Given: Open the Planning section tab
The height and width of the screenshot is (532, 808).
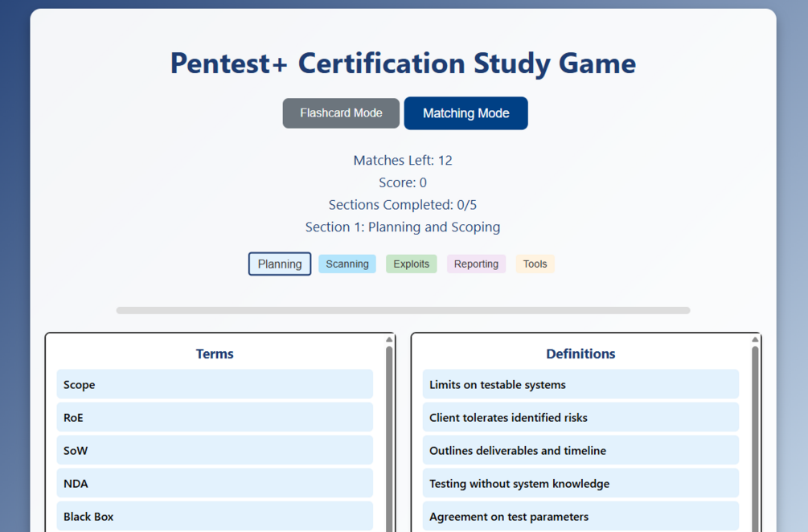Looking at the screenshot, I should tap(280, 264).
